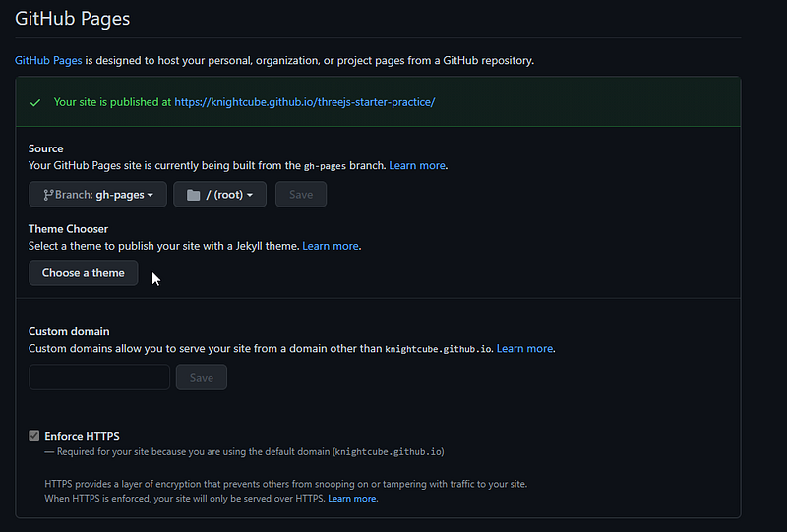Click the Enforce HTTPS label text
Screen dimensions: 787x532
point(82,436)
